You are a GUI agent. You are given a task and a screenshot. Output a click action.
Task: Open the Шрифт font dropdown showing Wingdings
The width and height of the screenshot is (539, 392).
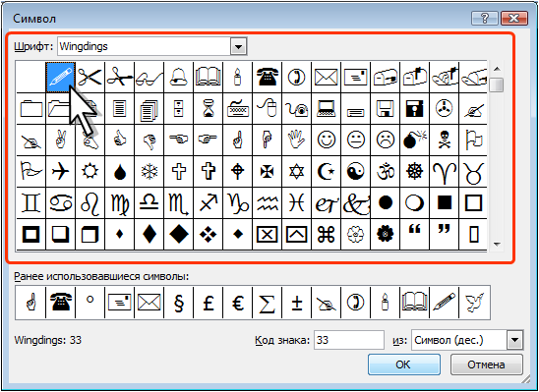pyautogui.click(x=239, y=46)
